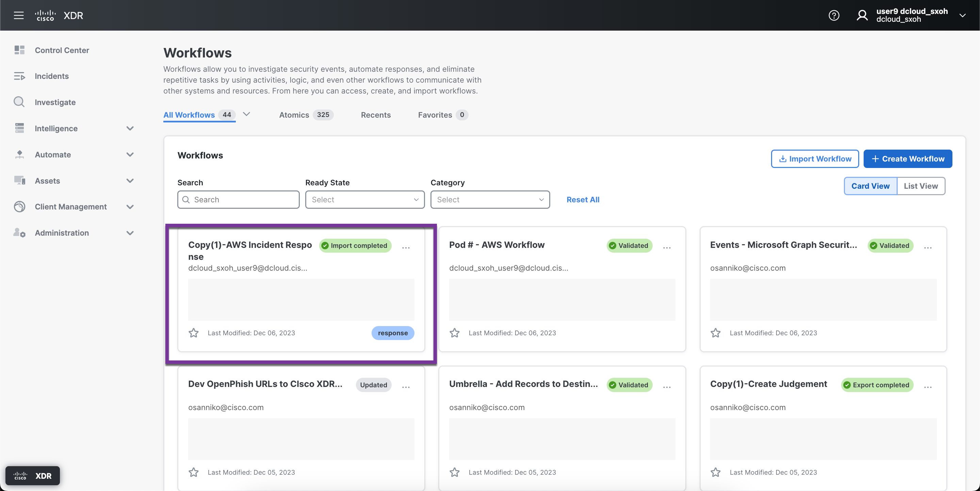980x491 pixels.
Task: Expand the Automate menu chevron
Action: 130,154
